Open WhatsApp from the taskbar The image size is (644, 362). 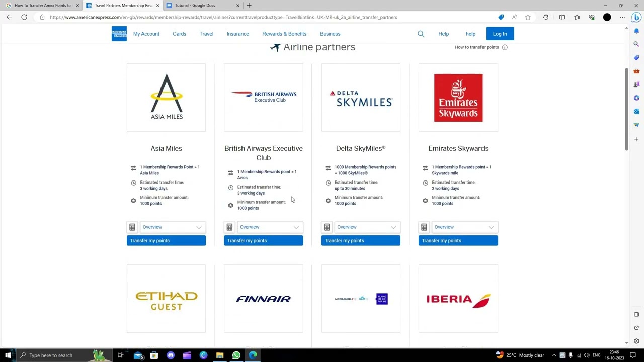pos(236,355)
